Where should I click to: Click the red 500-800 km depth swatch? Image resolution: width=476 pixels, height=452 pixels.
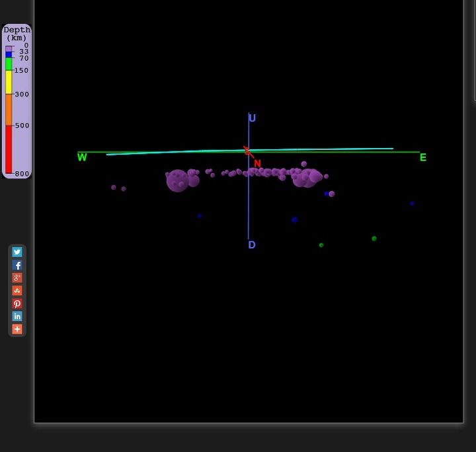click(9, 149)
